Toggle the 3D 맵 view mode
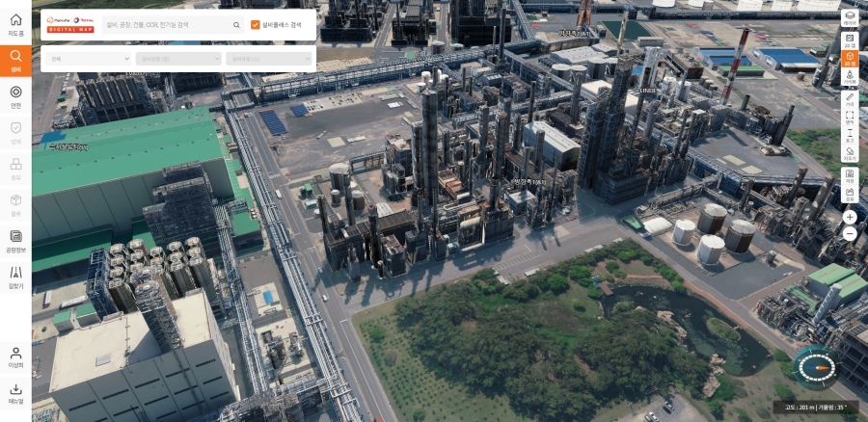Image resolution: width=868 pixels, height=422 pixels. (x=850, y=58)
